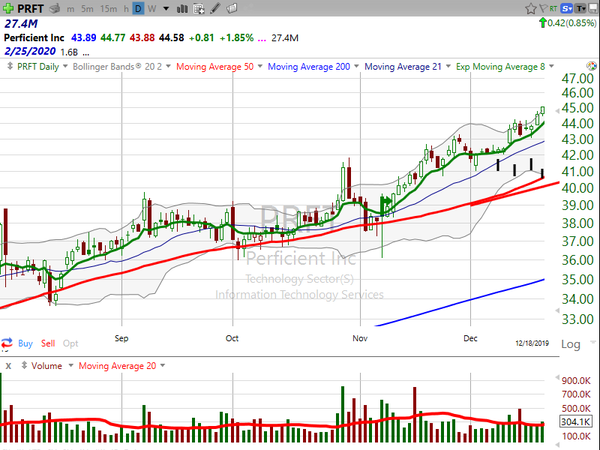This screenshot has width=600, height=450.
Task: Click the blue S symbol-link icon
Action: pos(567,8)
